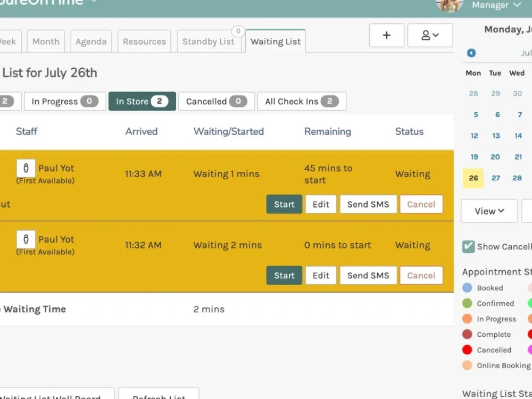The width and height of the screenshot is (532, 399).
Task: Switch to the Agenda tab
Action: point(91,41)
